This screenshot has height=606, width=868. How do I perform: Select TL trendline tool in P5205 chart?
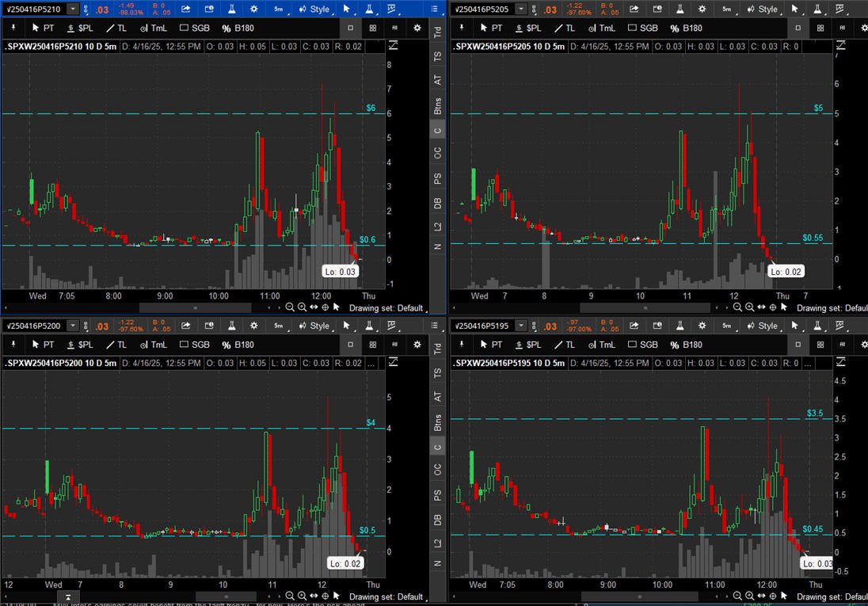pyautogui.click(x=565, y=28)
